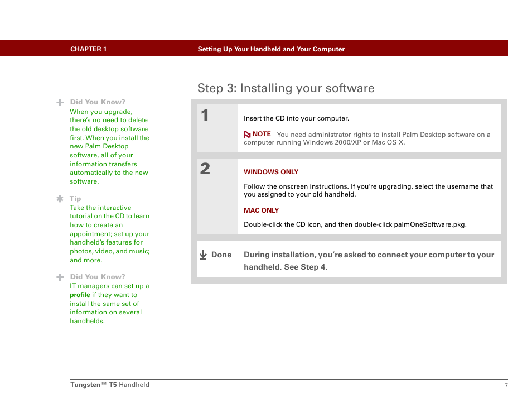532x412 pixels.
Task: Click the Done down-arrow icon
Action: pyautogui.click(x=203, y=255)
